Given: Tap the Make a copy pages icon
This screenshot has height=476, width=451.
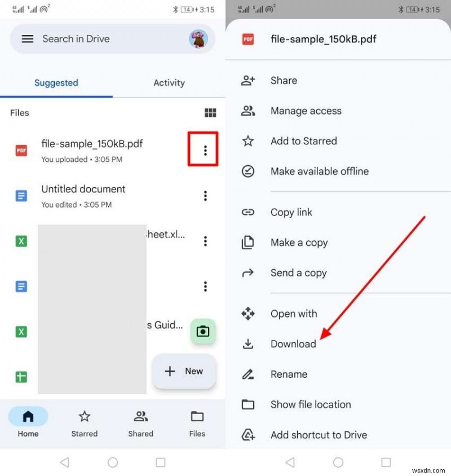Looking at the screenshot, I should point(247,243).
